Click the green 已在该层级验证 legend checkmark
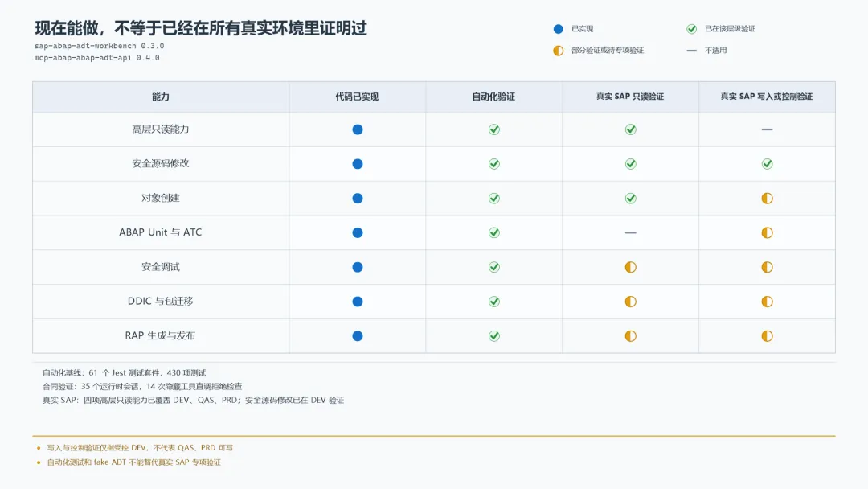Image resolution: width=868 pixels, height=489 pixels. pyautogui.click(x=691, y=29)
